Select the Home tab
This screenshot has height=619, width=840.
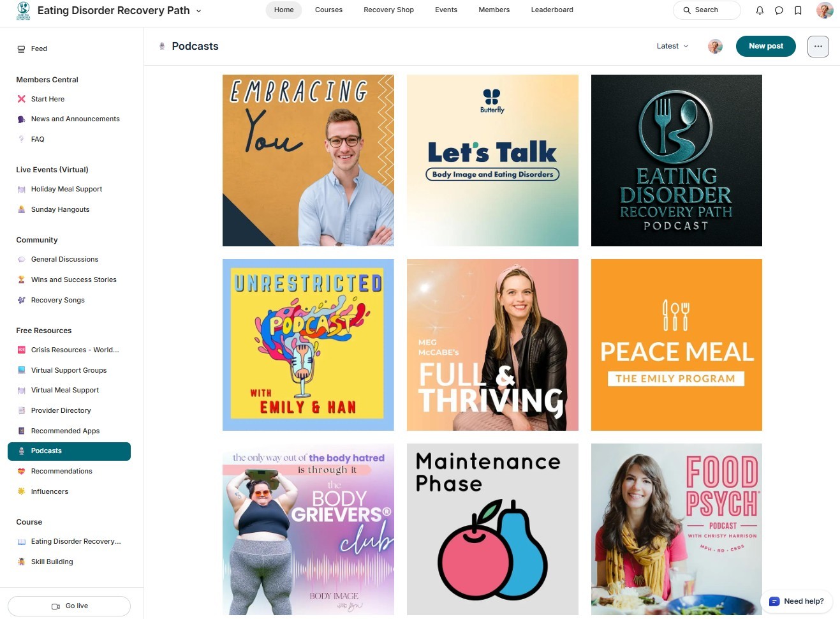(x=284, y=10)
